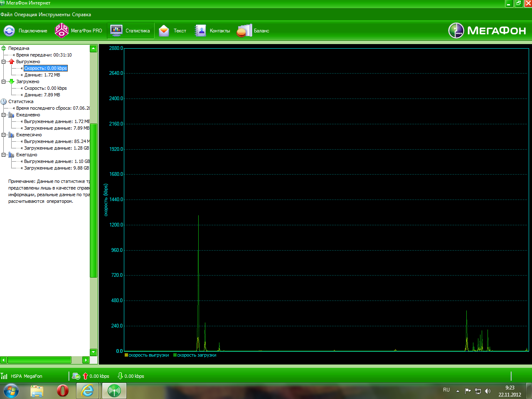Click the Ежемесячно chart icon

pyautogui.click(x=11, y=135)
